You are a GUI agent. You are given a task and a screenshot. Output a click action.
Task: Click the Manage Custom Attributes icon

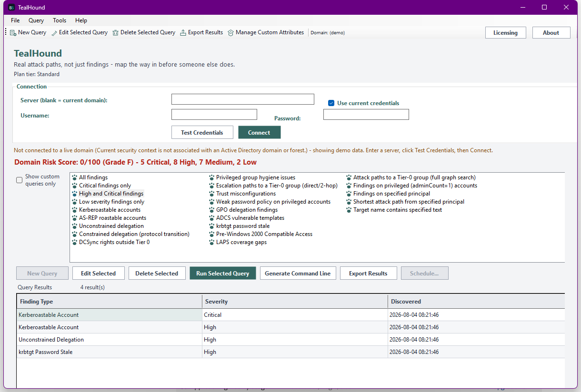pyautogui.click(x=231, y=33)
